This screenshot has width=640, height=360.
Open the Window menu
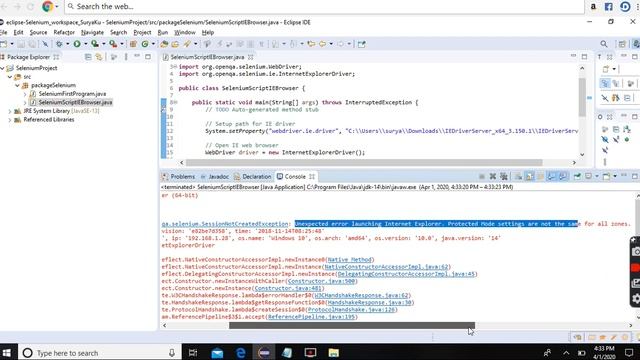pyautogui.click(x=185, y=32)
